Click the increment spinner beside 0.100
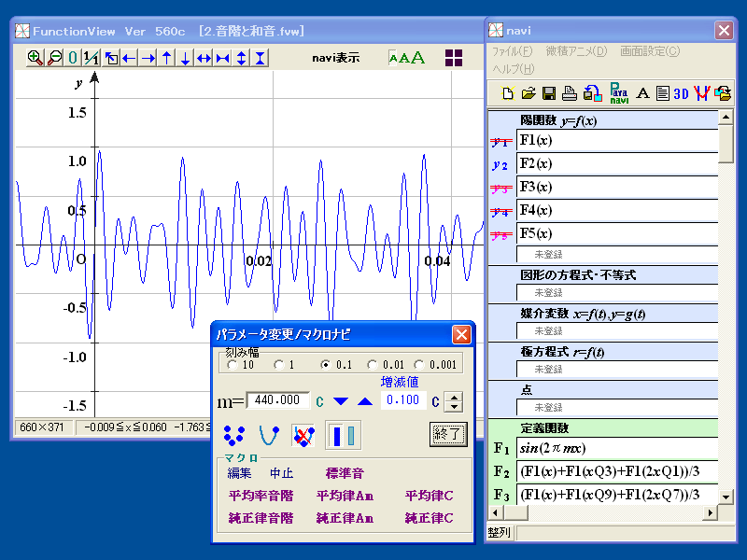The width and height of the screenshot is (747, 560). coord(454,401)
